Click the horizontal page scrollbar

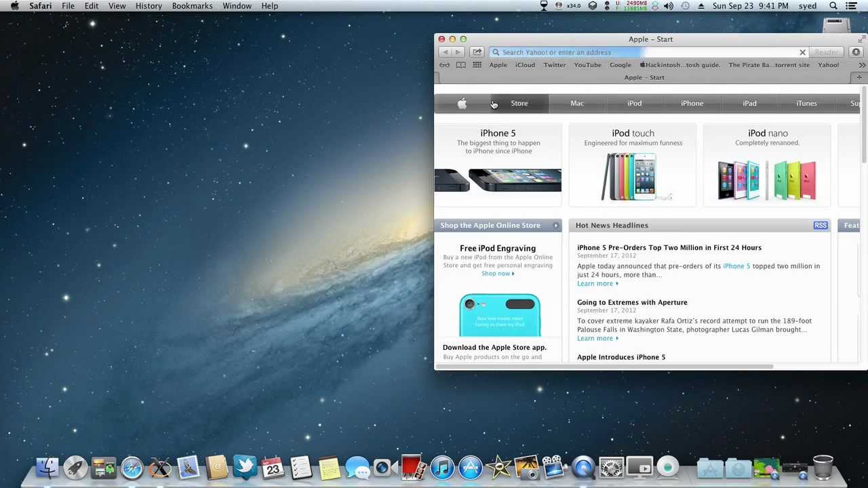coord(604,367)
